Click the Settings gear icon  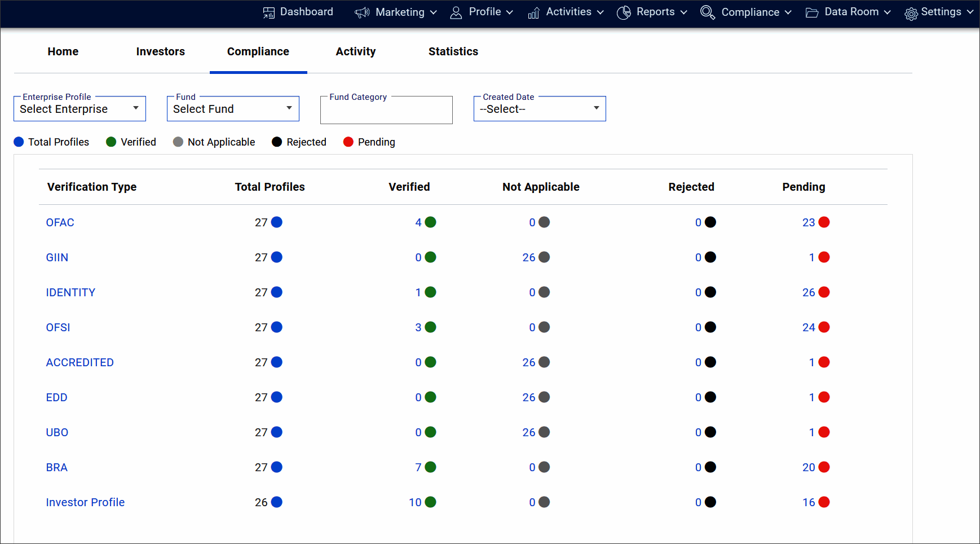click(910, 12)
